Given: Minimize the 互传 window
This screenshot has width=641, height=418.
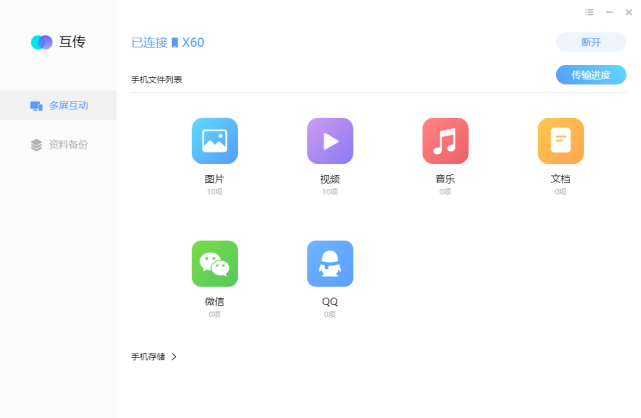Looking at the screenshot, I should click(x=609, y=12).
